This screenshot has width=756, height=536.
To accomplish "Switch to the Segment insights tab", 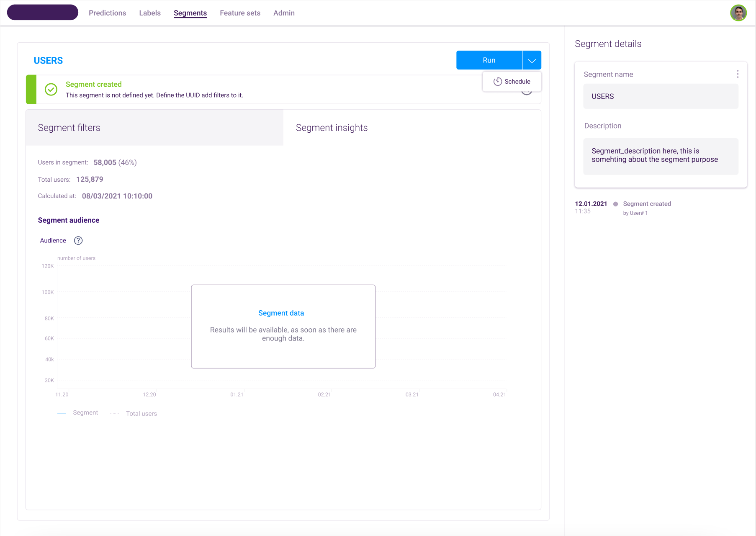I will click(332, 128).
